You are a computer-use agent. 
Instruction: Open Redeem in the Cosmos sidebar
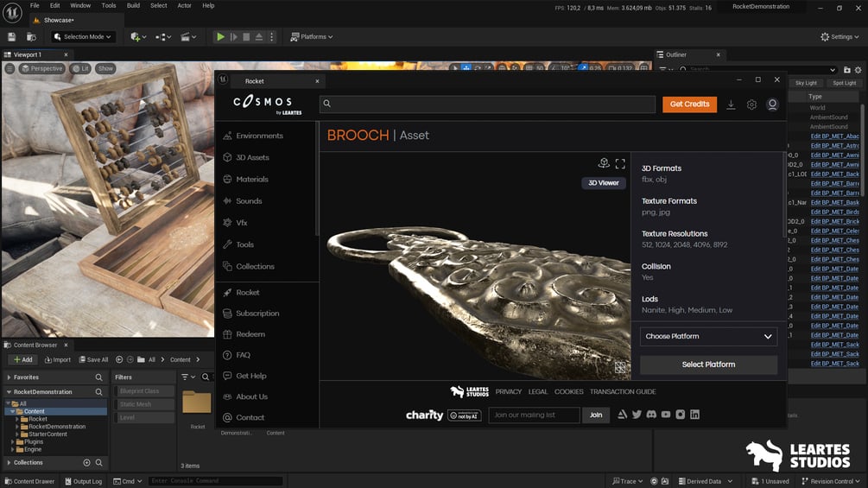pyautogui.click(x=244, y=334)
